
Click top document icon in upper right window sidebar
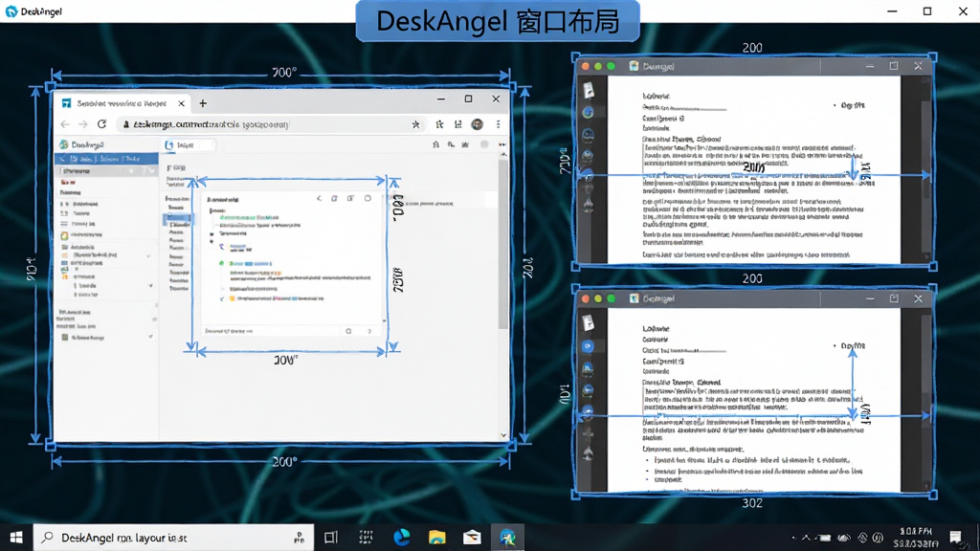[589, 91]
